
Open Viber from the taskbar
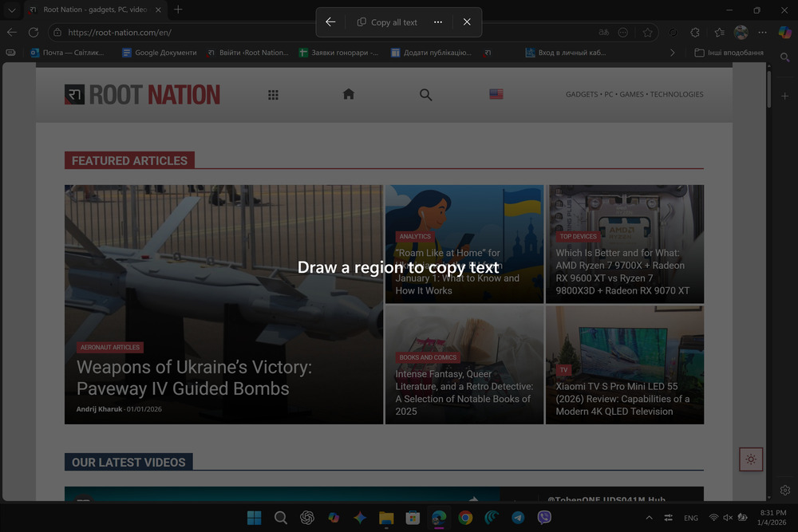(x=544, y=518)
